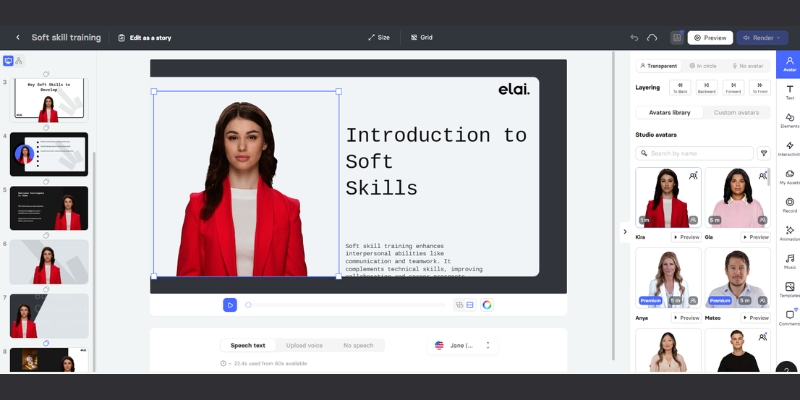Bring avatar To Front
This screenshot has width=800, height=400.
pyautogui.click(x=760, y=87)
